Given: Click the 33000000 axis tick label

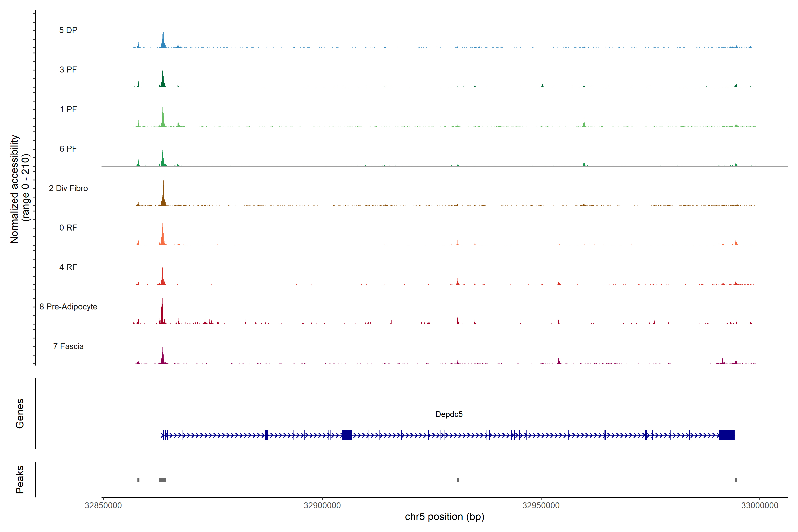Looking at the screenshot, I should coord(760,506).
